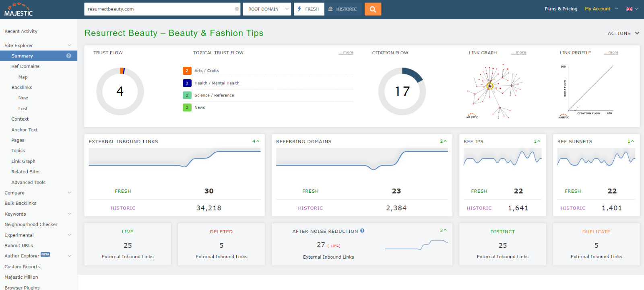644x290 pixels.
Task: Click the Live external inbound links card
Action: click(x=128, y=244)
